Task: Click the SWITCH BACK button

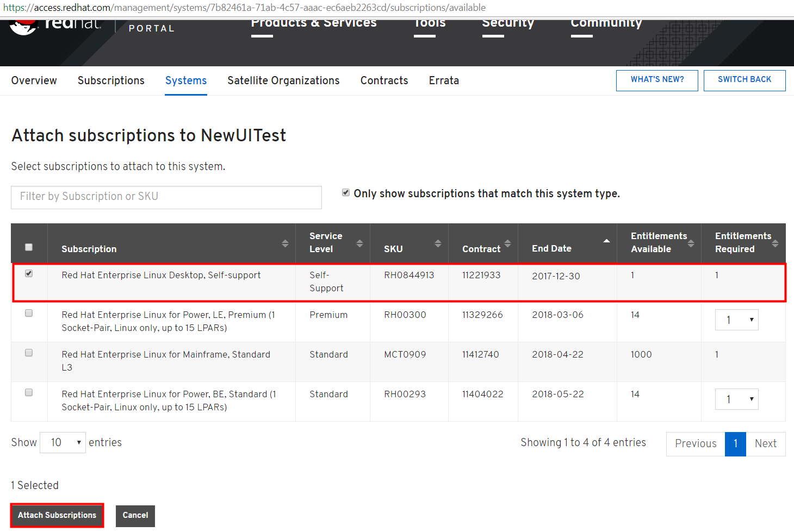Action: click(745, 80)
